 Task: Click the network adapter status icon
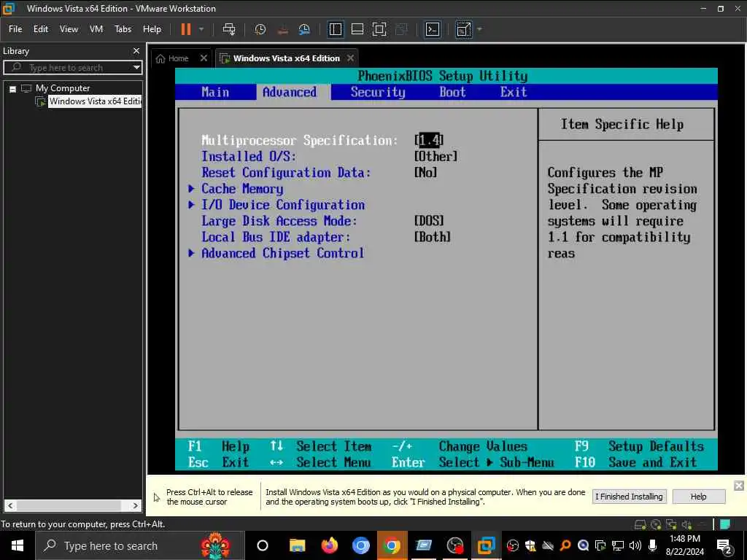point(671,525)
